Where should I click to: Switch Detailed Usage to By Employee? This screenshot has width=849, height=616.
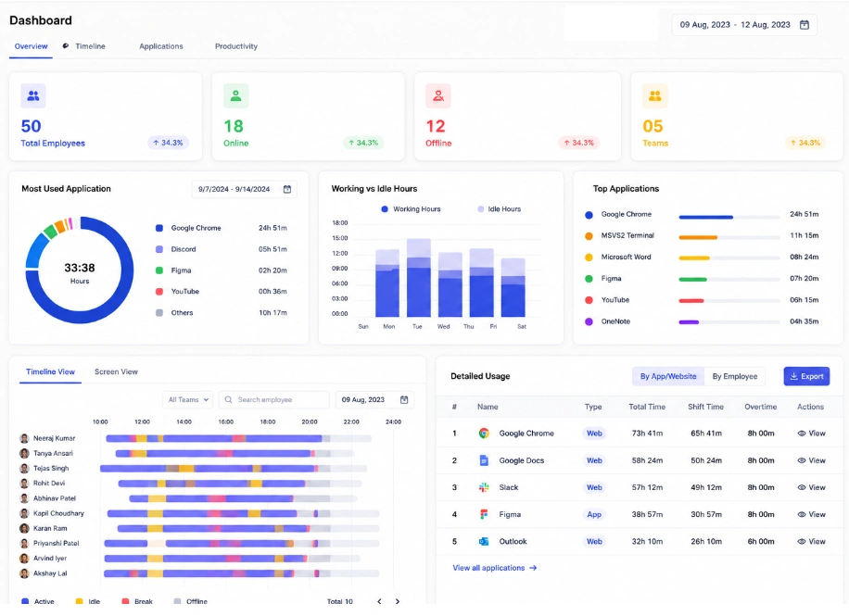735,376
